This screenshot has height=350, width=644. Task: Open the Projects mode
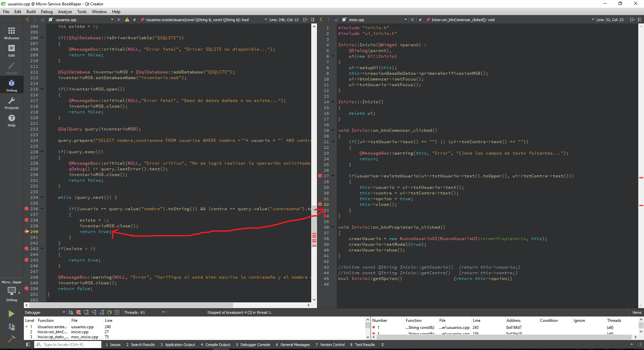point(11,103)
